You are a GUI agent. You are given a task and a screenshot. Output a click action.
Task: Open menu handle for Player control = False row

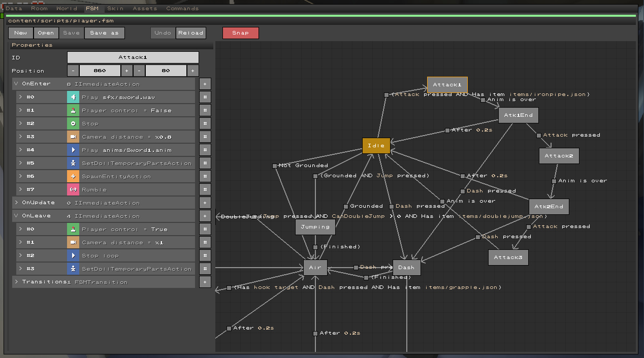coord(205,110)
